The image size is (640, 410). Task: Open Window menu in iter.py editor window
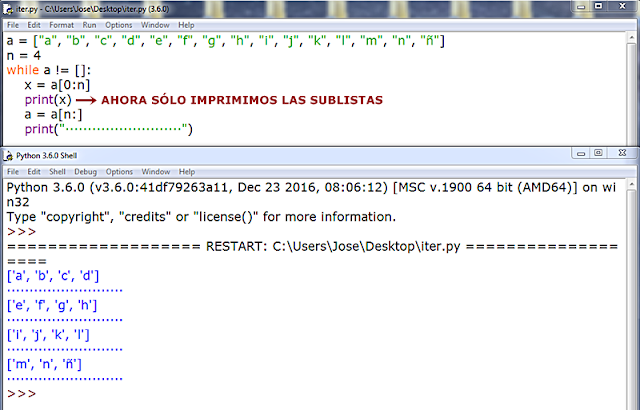pos(155,25)
